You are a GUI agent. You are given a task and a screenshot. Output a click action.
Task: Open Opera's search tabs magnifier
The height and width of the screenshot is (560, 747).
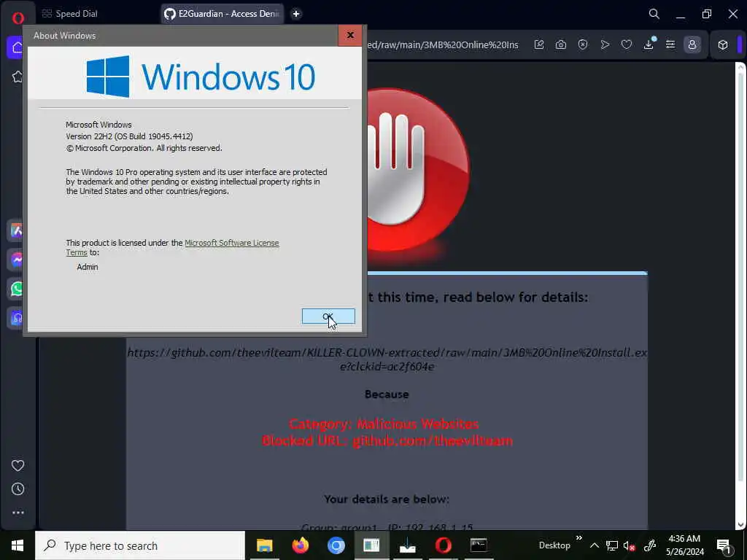(x=654, y=14)
